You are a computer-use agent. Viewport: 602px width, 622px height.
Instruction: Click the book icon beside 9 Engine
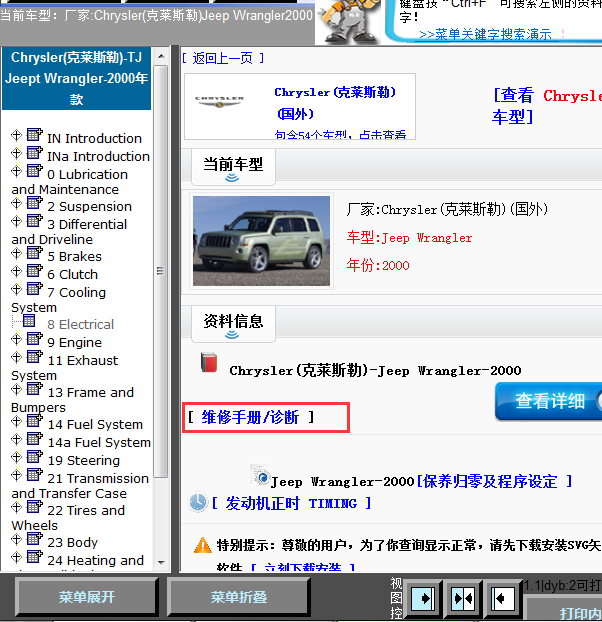35,339
